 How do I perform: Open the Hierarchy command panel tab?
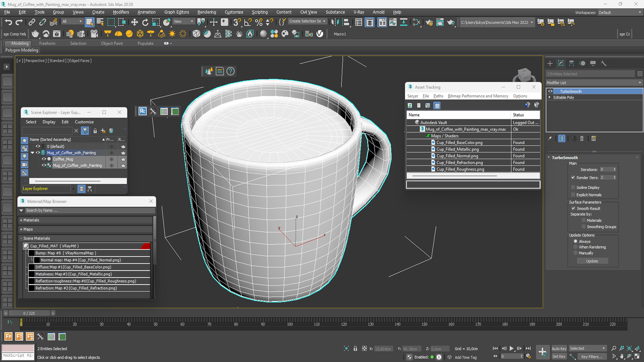(571, 63)
